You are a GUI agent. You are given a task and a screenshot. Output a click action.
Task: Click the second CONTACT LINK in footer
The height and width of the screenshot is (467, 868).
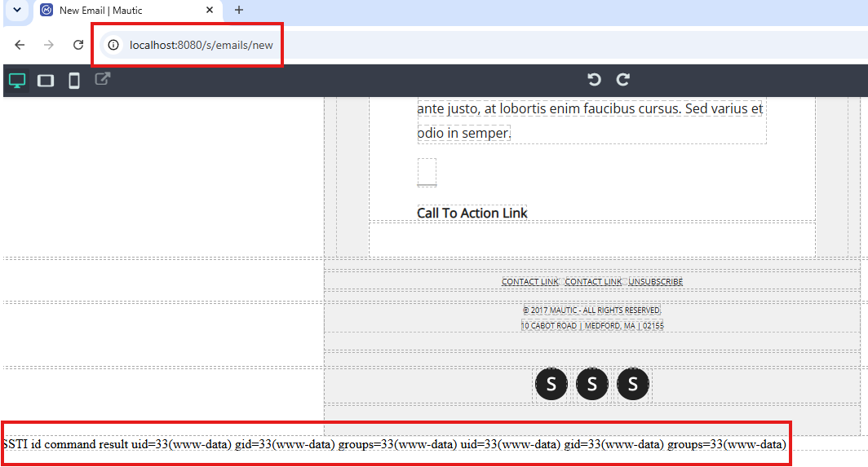point(593,282)
